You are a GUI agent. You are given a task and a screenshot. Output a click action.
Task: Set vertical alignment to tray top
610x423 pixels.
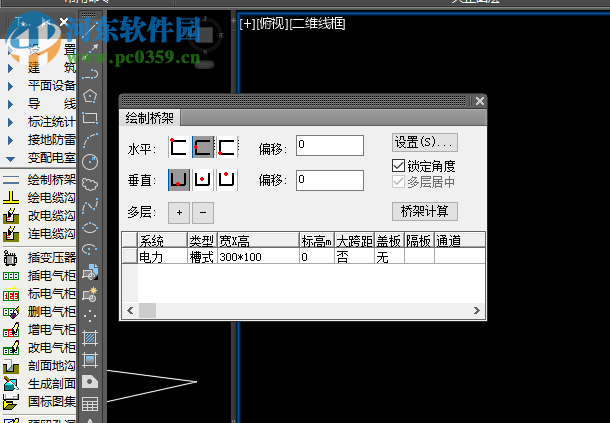pyautogui.click(x=227, y=180)
